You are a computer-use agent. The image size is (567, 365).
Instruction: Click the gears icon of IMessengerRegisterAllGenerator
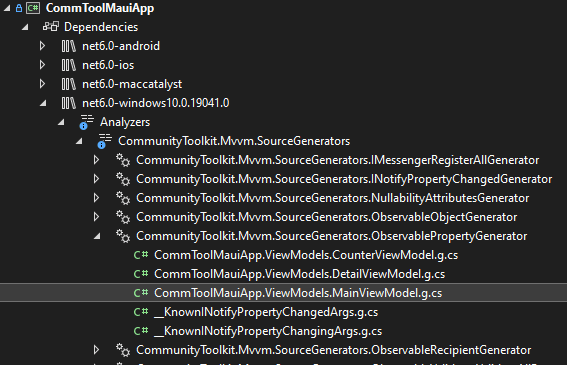pyautogui.click(x=123, y=160)
